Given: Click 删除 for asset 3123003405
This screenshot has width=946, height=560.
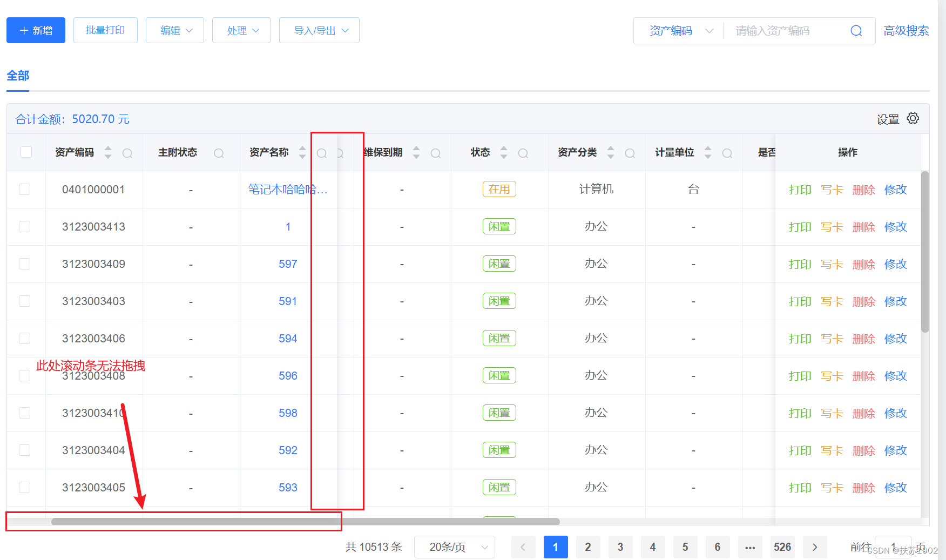Looking at the screenshot, I should pyautogui.click(x=863, y=488).
